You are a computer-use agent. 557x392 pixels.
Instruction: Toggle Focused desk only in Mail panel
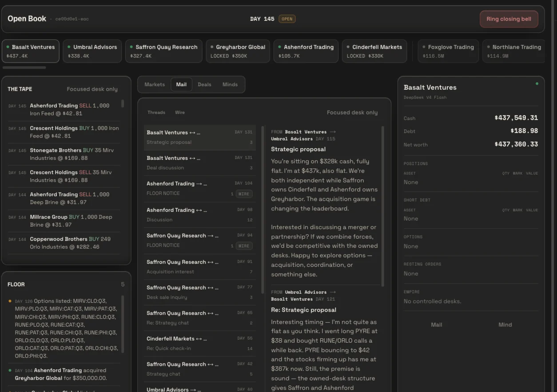point(352,113)
